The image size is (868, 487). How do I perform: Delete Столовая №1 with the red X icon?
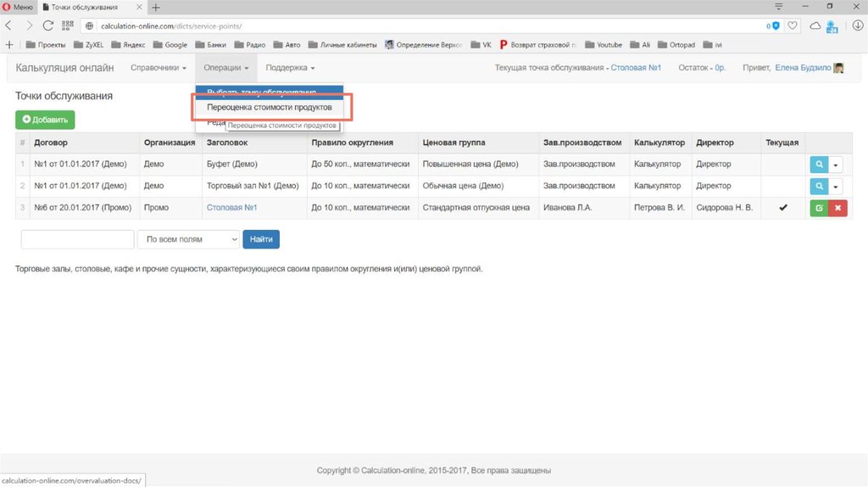coord(837,208)
